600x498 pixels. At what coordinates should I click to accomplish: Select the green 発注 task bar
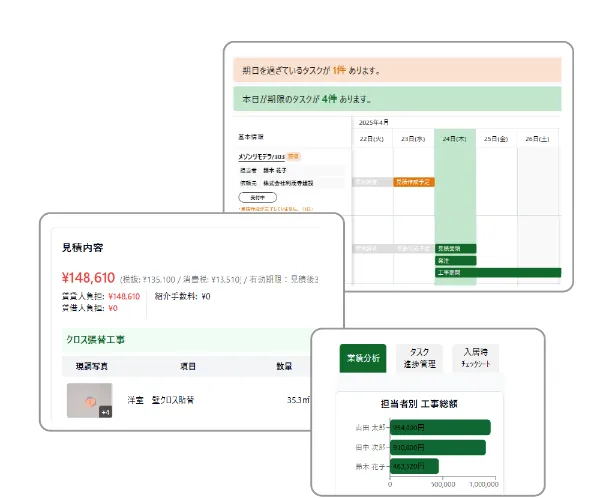(455, 261)
